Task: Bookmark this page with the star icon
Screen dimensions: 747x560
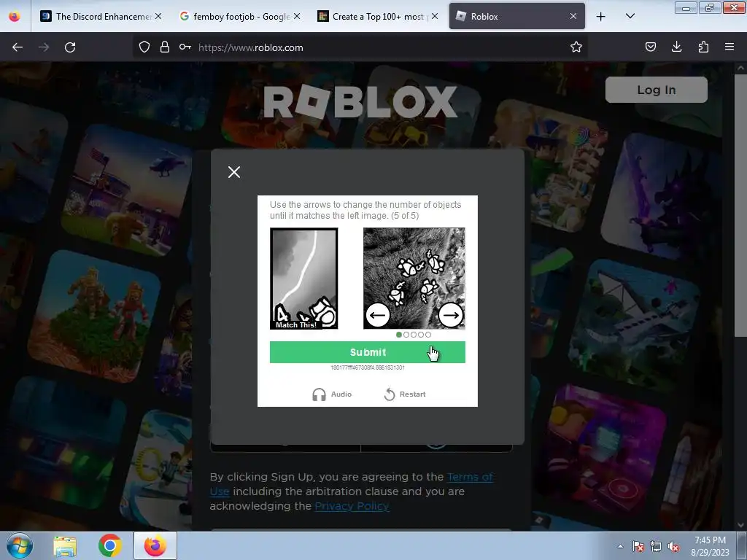Action: (x=576, y=47)
